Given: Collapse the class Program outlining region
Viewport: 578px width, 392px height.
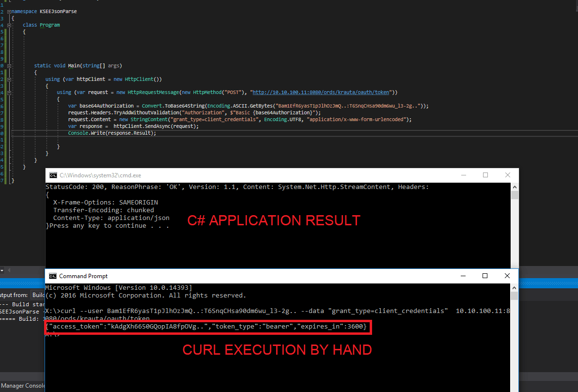Looking at the screenshot, I should [x=9, y=25].
